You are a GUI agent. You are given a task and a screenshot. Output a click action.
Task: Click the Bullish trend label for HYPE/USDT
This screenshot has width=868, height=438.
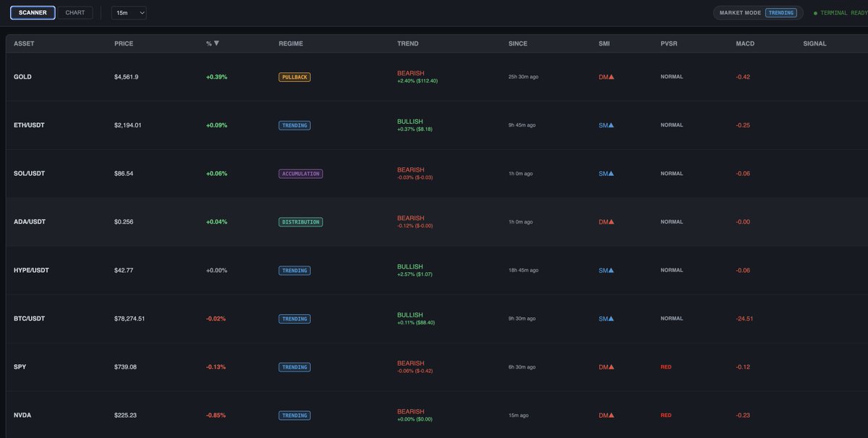[410, 266]
